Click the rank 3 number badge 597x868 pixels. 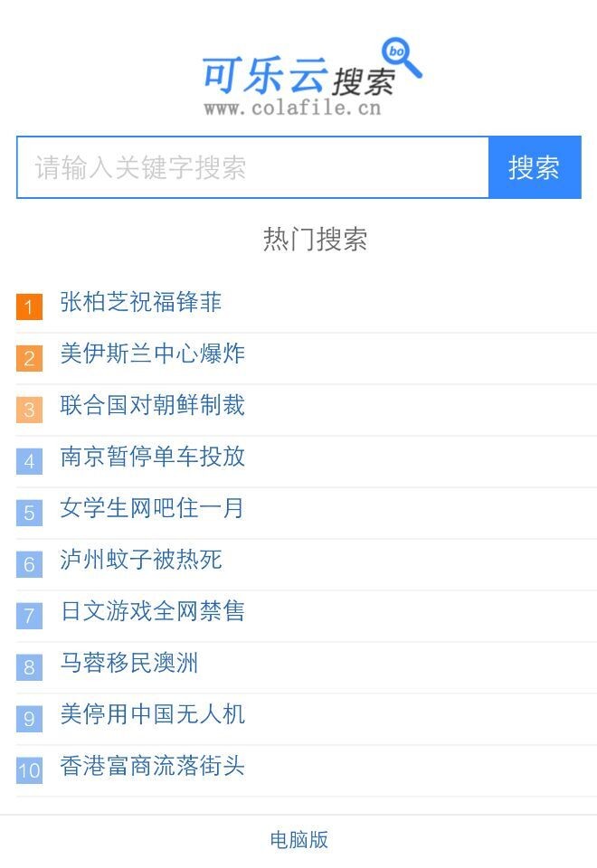tap(29, 410)
